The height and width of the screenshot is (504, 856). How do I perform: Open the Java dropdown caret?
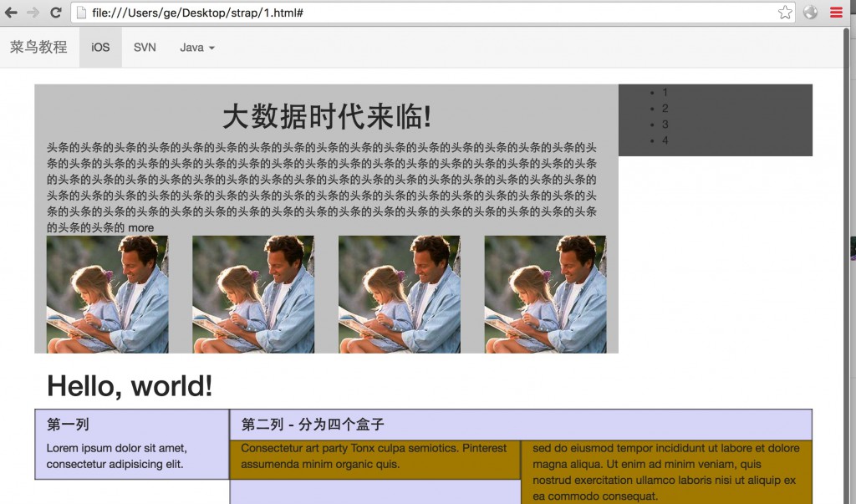(x=211, y=48)
